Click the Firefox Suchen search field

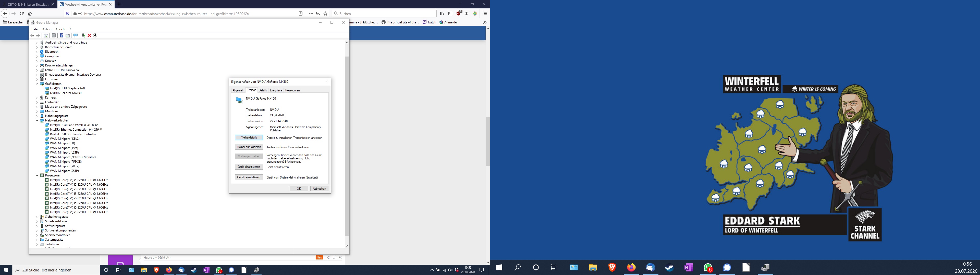pyautogui.click(x=384, y=14)
